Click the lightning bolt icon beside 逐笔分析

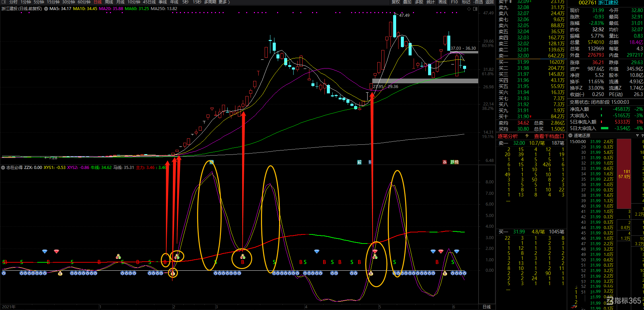coord(527,136)
